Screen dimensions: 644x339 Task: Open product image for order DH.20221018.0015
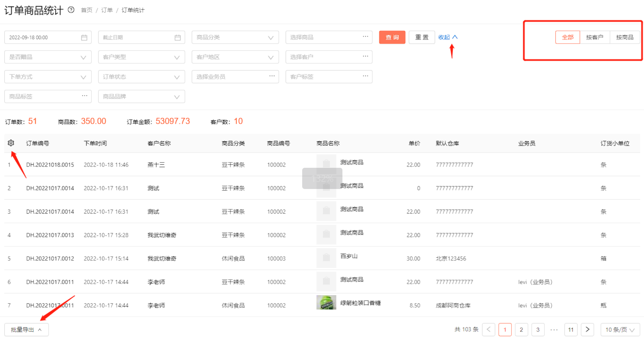pos(326,164)
